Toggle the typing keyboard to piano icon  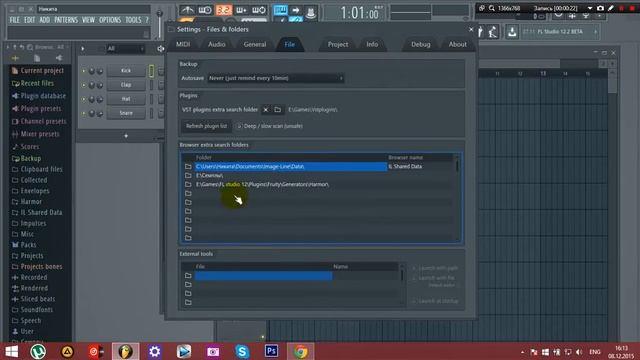pyautogui.click(x=280, y=10)
